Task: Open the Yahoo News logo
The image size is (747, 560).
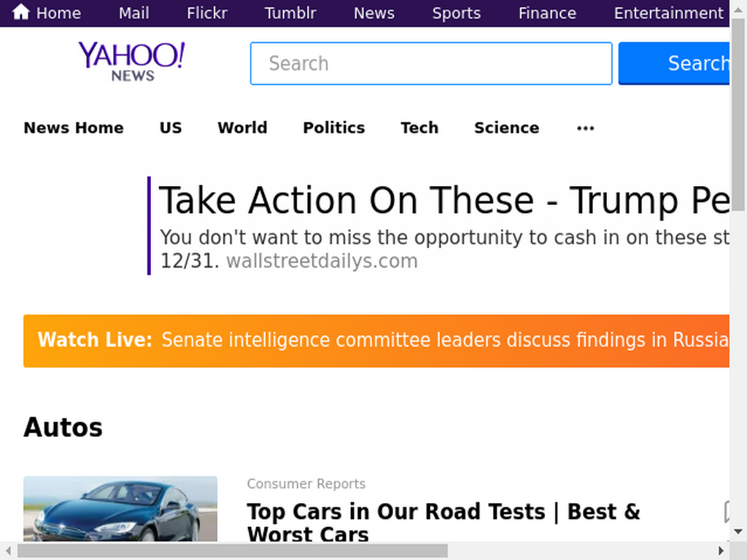Action: 131,62
